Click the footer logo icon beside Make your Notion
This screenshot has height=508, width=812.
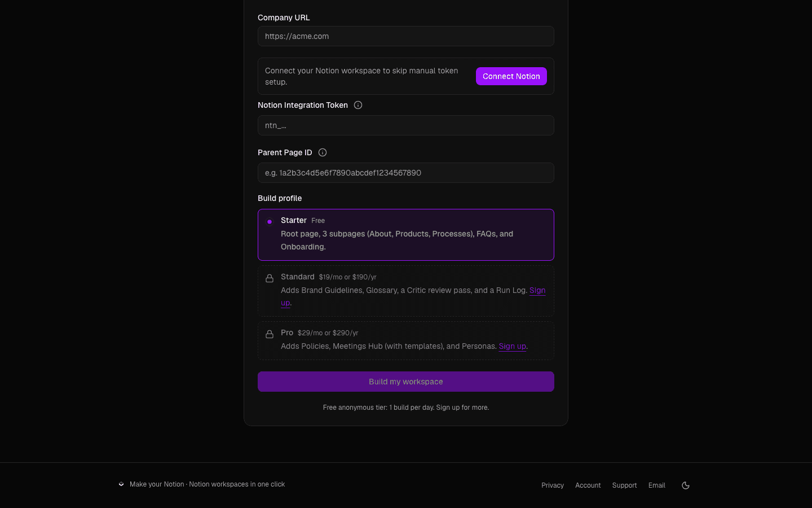(121, 484)
